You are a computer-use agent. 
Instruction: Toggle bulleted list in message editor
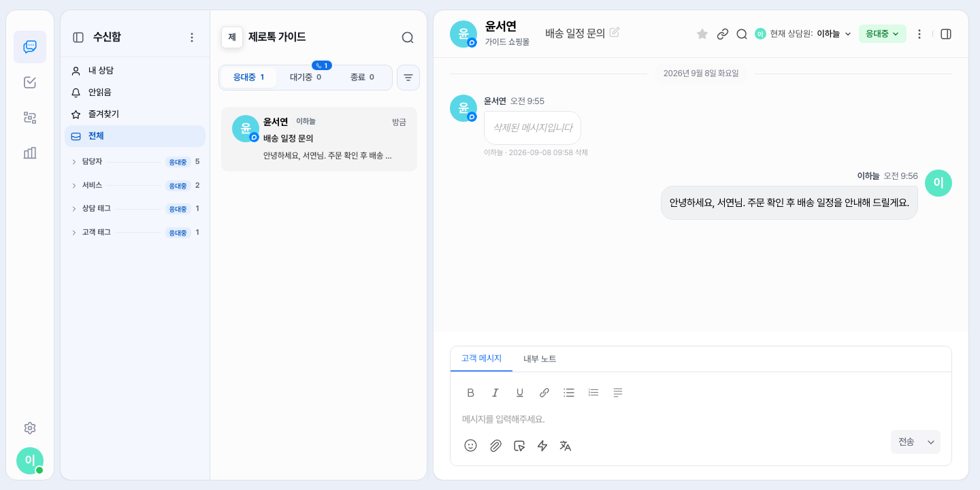tap(569, 393)
